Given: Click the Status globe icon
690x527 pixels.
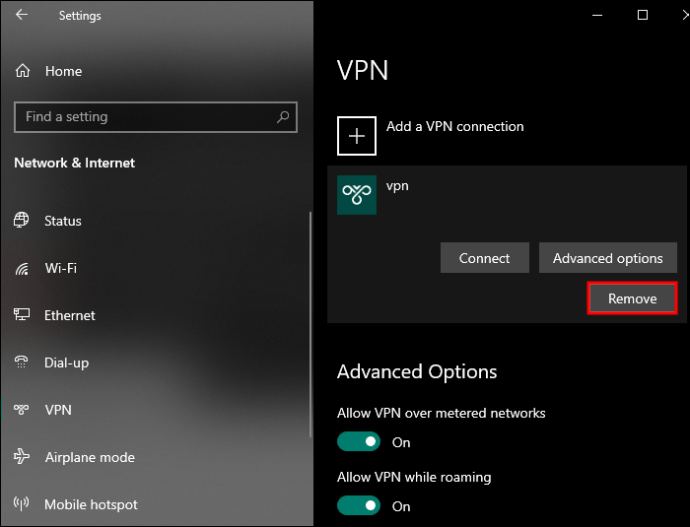Looking at the screenshot, I should [x=22, y=221].
